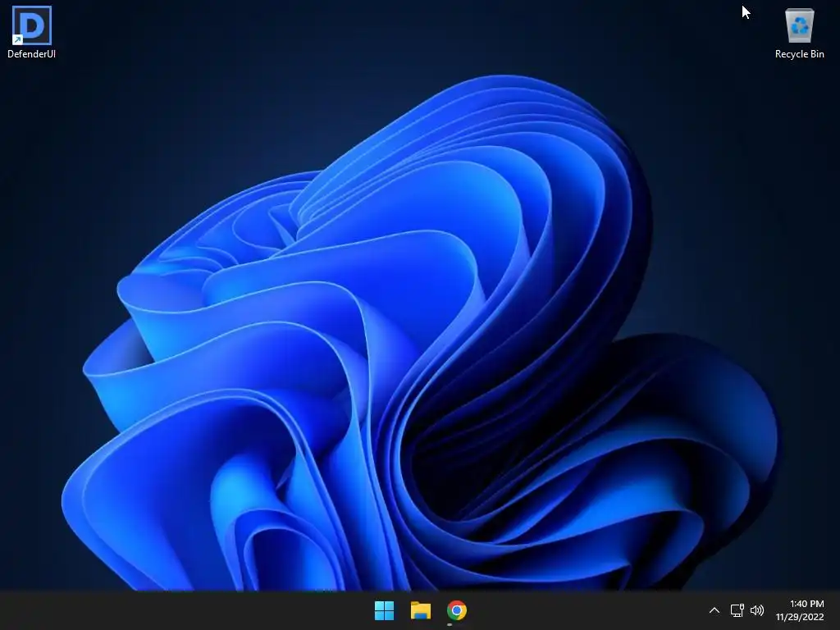Screen dimensions: 840x630
Task: Open the Windows Start menu
Action: (384, 610)
